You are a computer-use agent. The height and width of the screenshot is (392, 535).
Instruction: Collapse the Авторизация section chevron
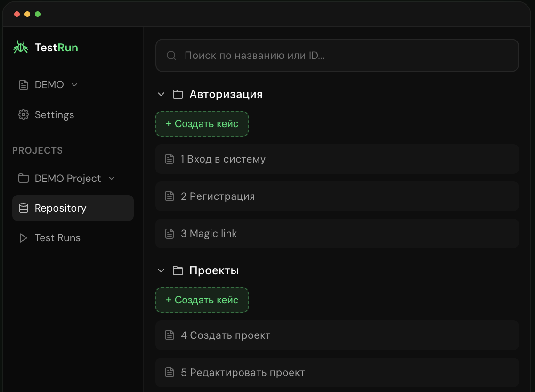click(161, 94)
